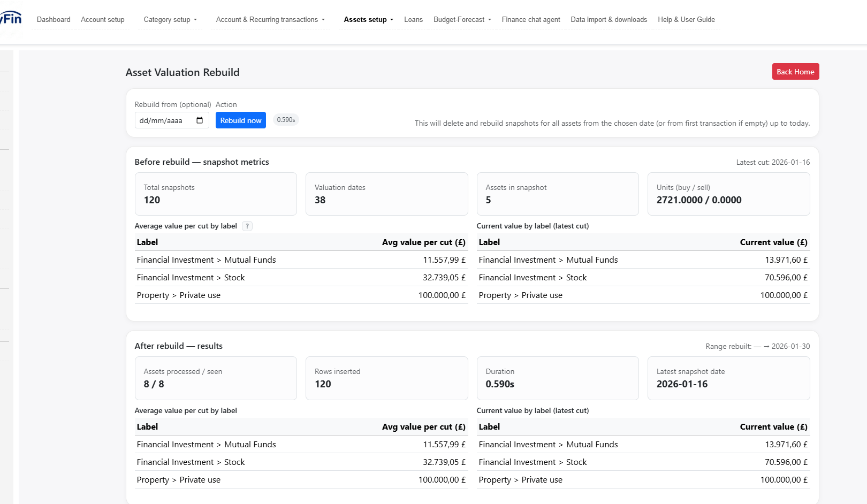Click 70.596,00 £ in Before rebuild table

pyautogui.click(x=786, y=278)
